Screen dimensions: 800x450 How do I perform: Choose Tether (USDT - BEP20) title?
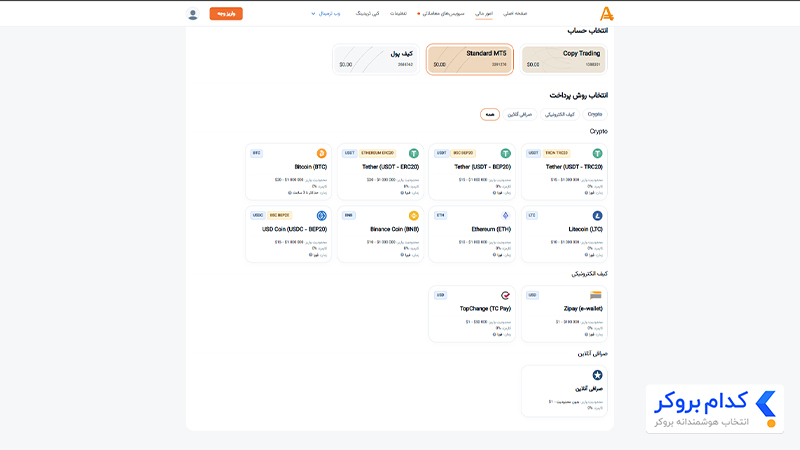coord(482,167)
